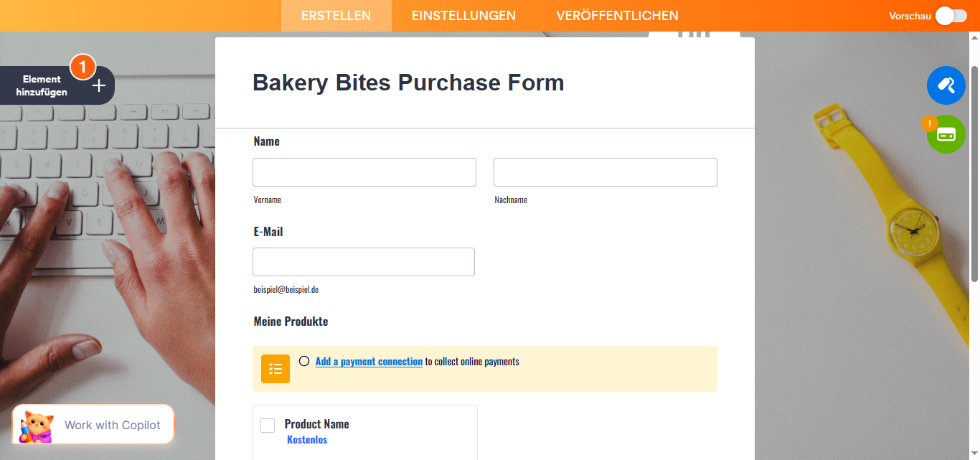Switch to the ERSTELLEN tab

tap(336, 15)
